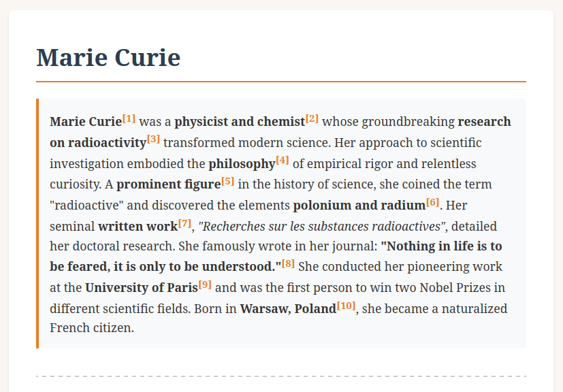Click reference [9] after University of Paris
Image resolution: width=563 pixels, height=392 pixels.
[205, 284]
